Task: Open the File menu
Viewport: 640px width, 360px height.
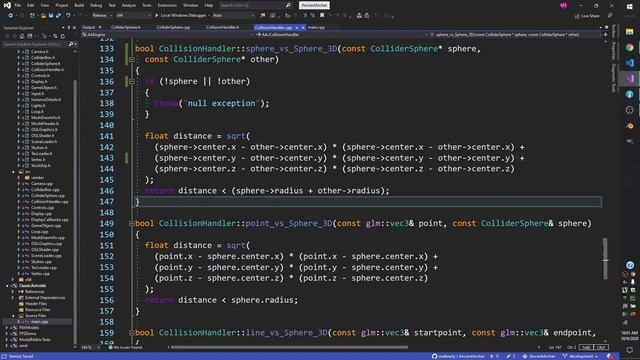Action: coord(18,5)
